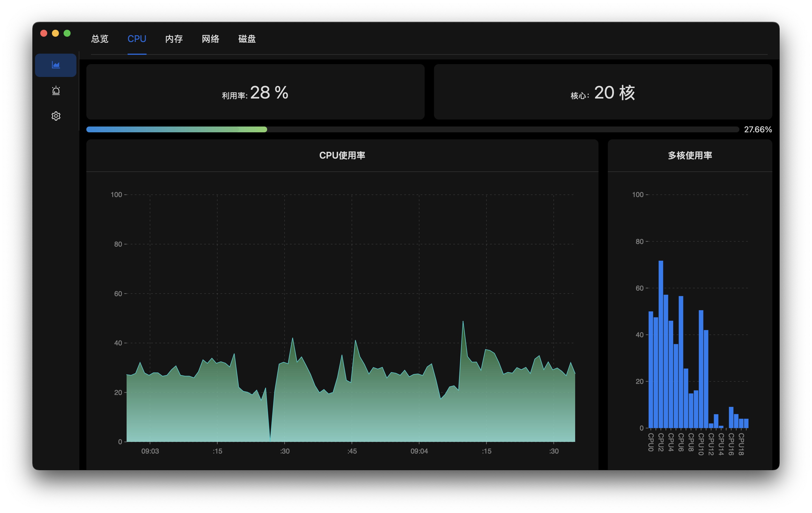The width and height of the screenshot is (812, 513).
Task: Open the 磁盘 tab
Action: point(247,39)
